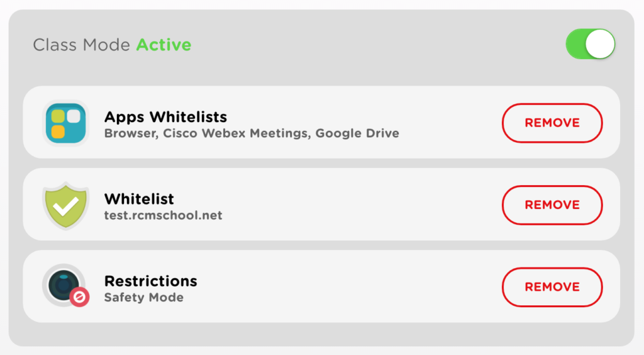
Task: Click the Restrictions camera icon
Action: click(x=65, y=286)
